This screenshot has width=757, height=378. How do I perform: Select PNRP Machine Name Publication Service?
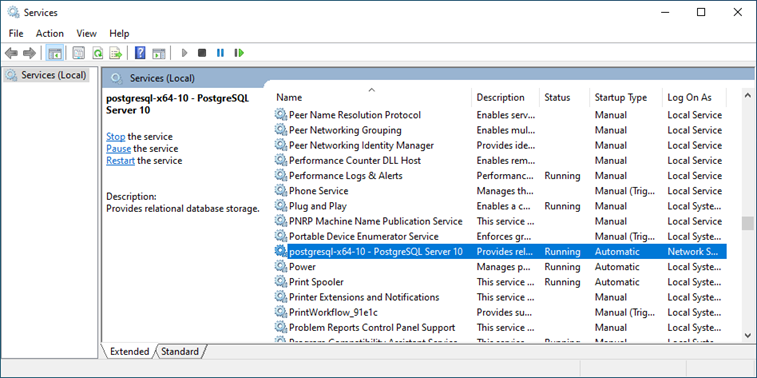500,221
